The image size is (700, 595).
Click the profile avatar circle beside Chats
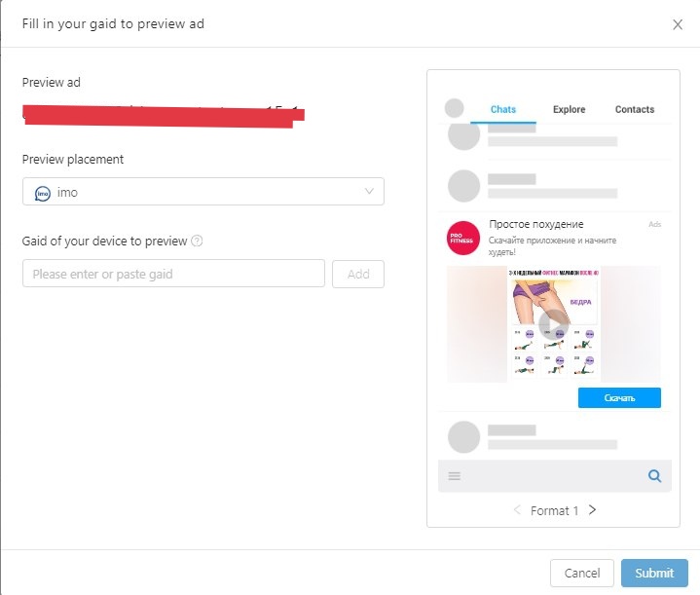[454, 108]
